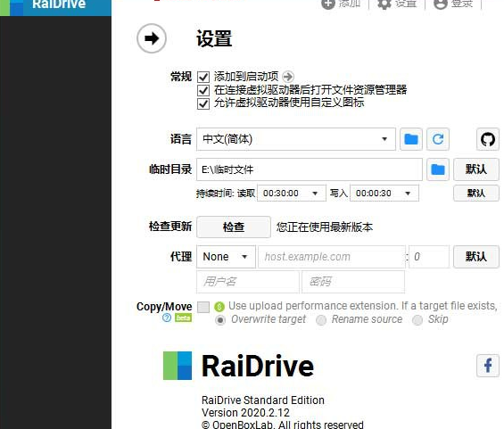Click RaiDrive Standard Edition text
The width and height of the screenshot is (504, 429).
point(263,400)
